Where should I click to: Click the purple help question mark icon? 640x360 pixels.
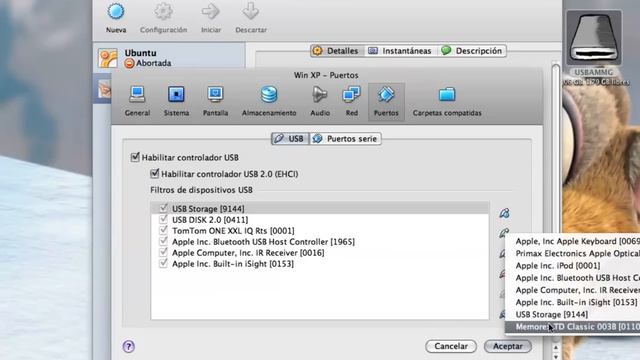pyautogui.click(x=129, y=347)
